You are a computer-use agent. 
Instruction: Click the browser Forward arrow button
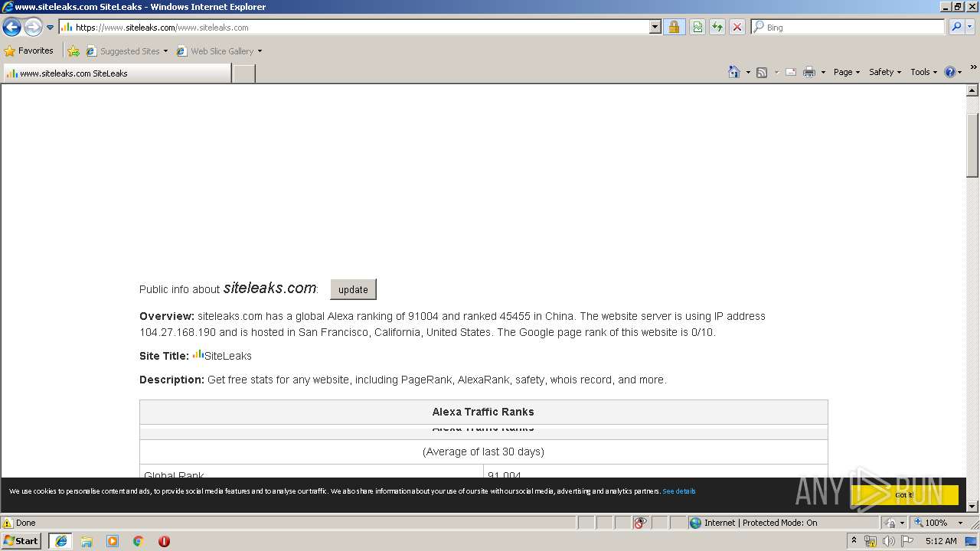pyautogui.click(x=33, y=28)
